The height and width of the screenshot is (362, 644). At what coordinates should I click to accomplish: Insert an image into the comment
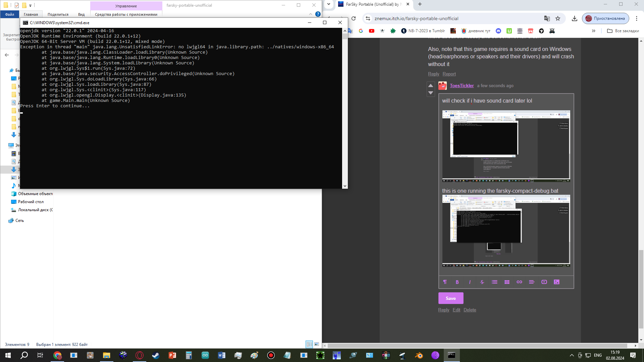click(x=556, y=282)
